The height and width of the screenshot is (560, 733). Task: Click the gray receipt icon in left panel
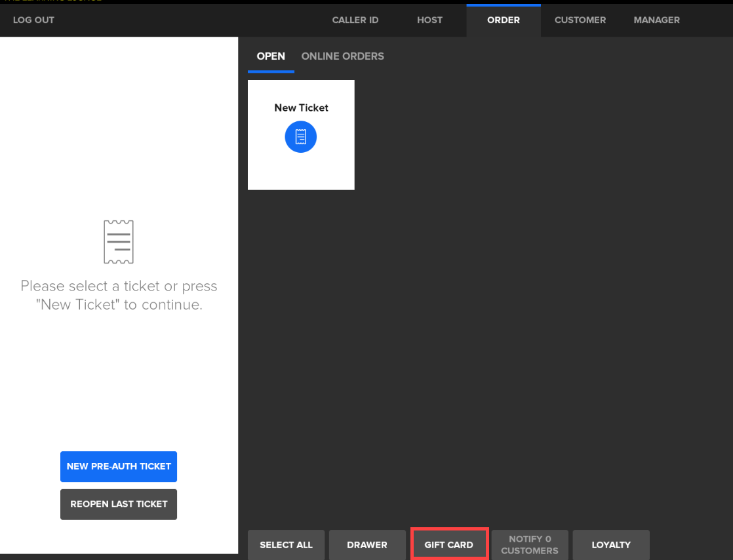pos(119,242)
